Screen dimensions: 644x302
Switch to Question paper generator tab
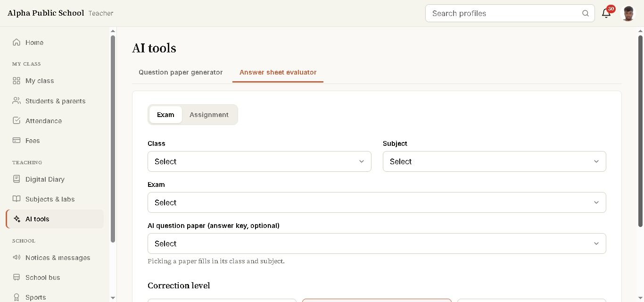pyautogui.click(x=181, y=72)
